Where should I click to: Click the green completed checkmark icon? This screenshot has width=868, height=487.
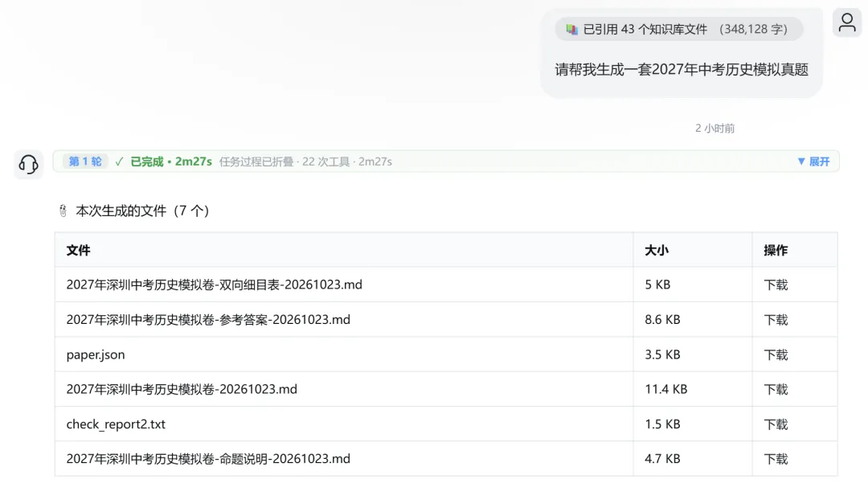tap(119, 162)
